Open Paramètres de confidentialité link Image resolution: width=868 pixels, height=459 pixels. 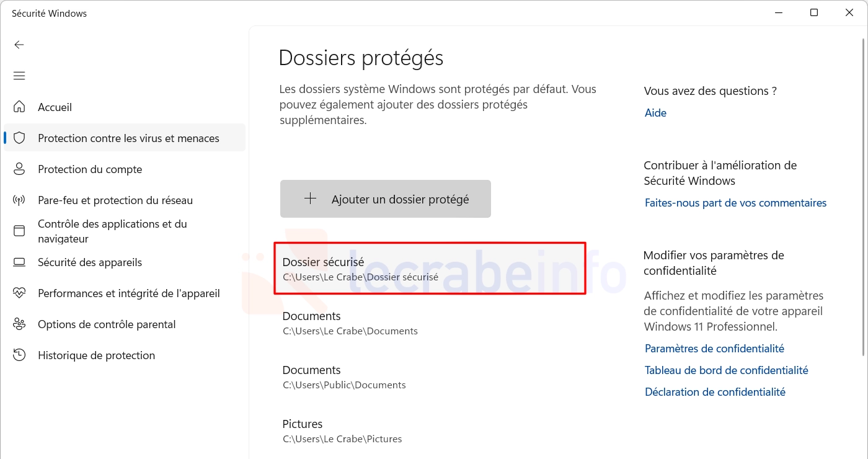tap(714, 349)
